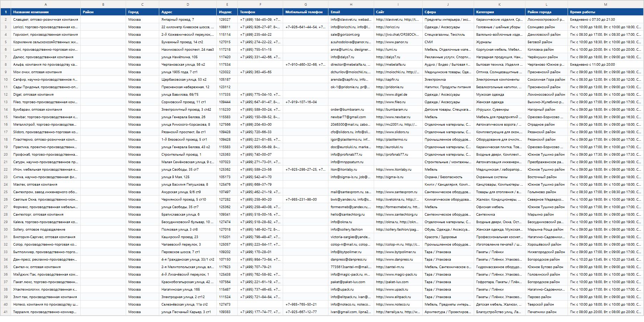Click the 'Индекс' header cell

point(227,12)
